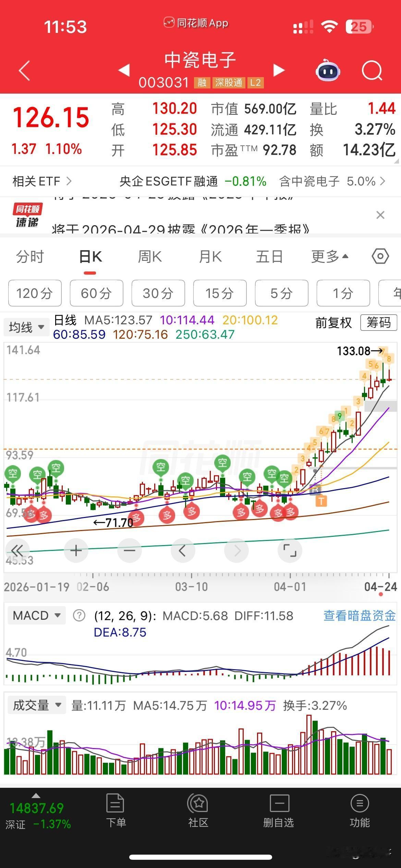Toggle 前复权 price adjustment mode
Image resolution: width=401 pixels, height=868 pixels.
coord(333,323)
